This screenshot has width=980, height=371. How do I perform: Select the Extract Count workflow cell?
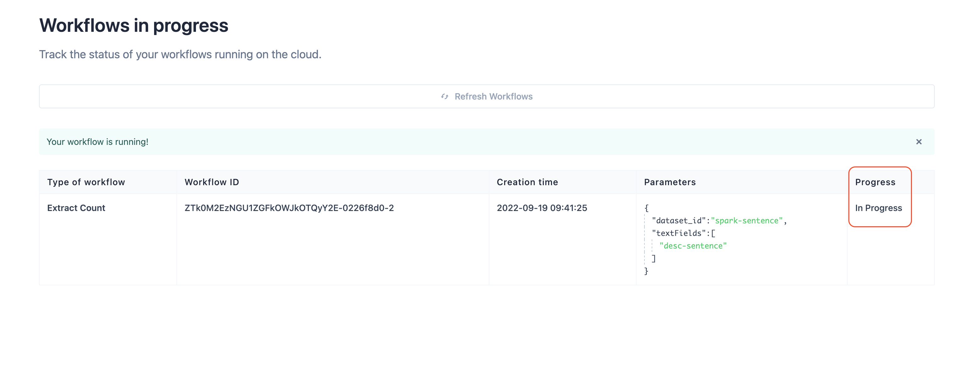[x=76, y=208]
